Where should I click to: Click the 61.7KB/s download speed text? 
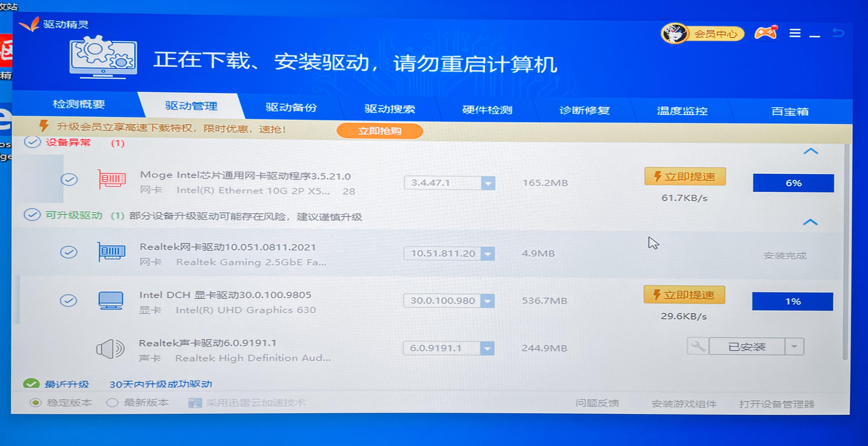click(x=684, y=198)
